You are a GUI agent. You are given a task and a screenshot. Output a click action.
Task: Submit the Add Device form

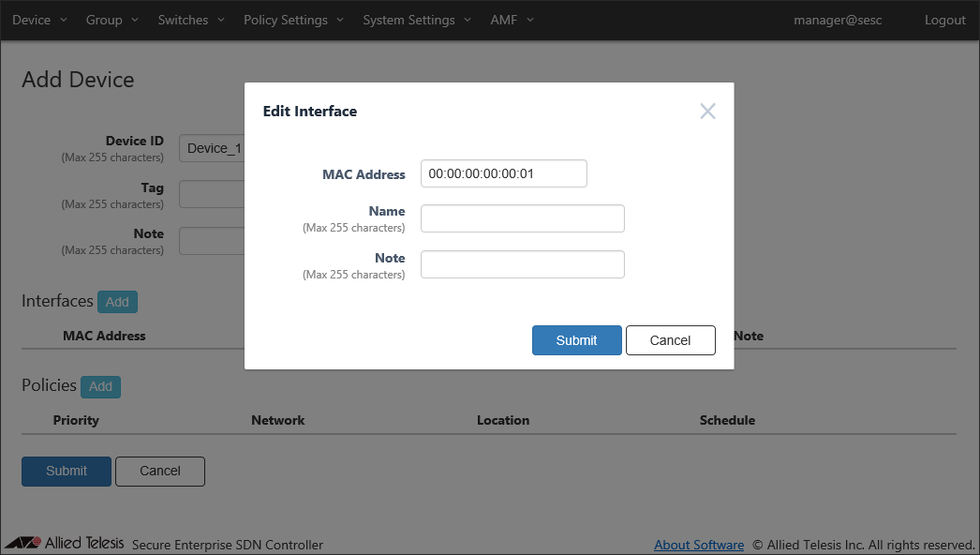[x=67, y=471]
